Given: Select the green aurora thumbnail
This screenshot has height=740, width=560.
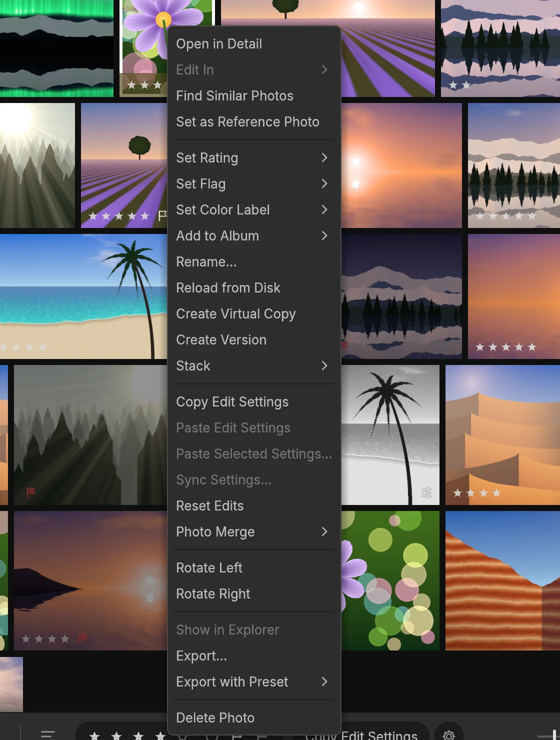Looking at the screenshot, I should click(x=56, y=48).
